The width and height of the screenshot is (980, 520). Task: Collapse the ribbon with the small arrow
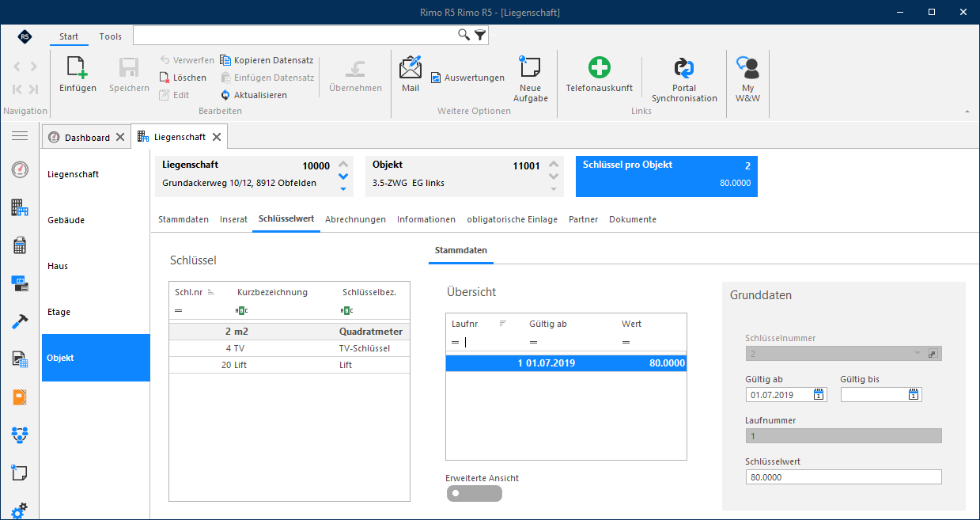(x=967, y=112)
